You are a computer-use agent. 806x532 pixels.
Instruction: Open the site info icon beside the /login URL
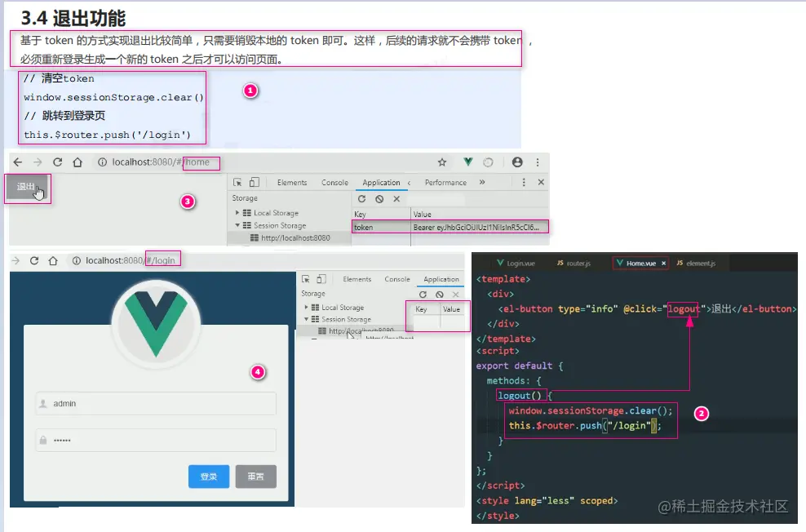coord(76,260)
